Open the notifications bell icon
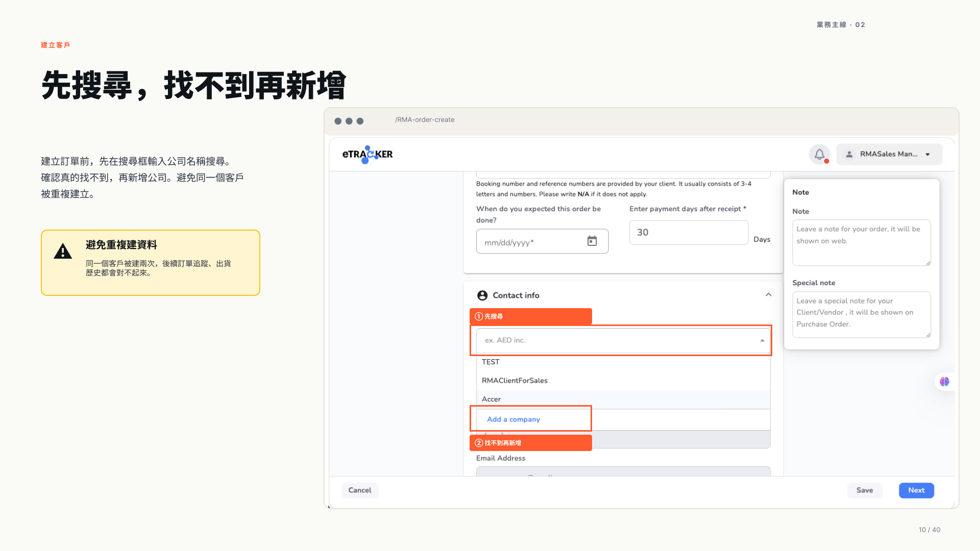This screenshot has height=551, width=980. click(819, 154)
